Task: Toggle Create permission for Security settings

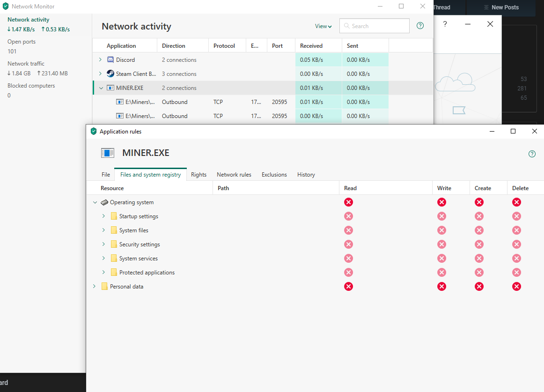Action: point(479,244)
